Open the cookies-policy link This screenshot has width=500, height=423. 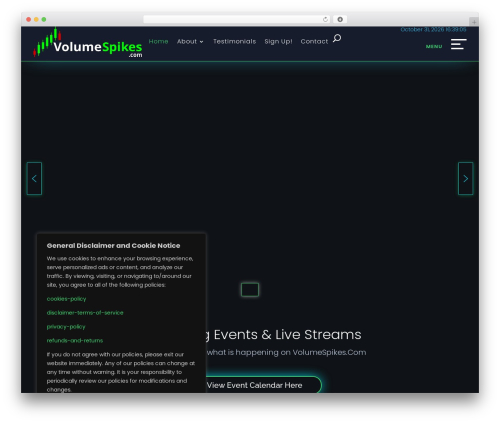[x=66, y=299]
